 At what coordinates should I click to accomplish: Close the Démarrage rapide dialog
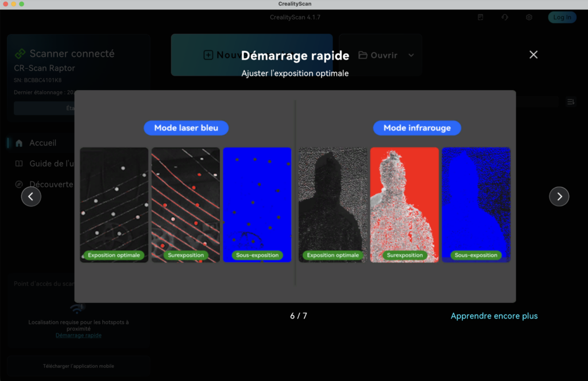click(533, 55)
